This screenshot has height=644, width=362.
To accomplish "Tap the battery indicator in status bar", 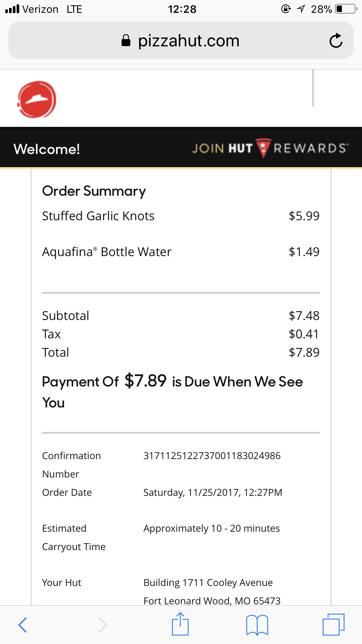I will 346,9.
